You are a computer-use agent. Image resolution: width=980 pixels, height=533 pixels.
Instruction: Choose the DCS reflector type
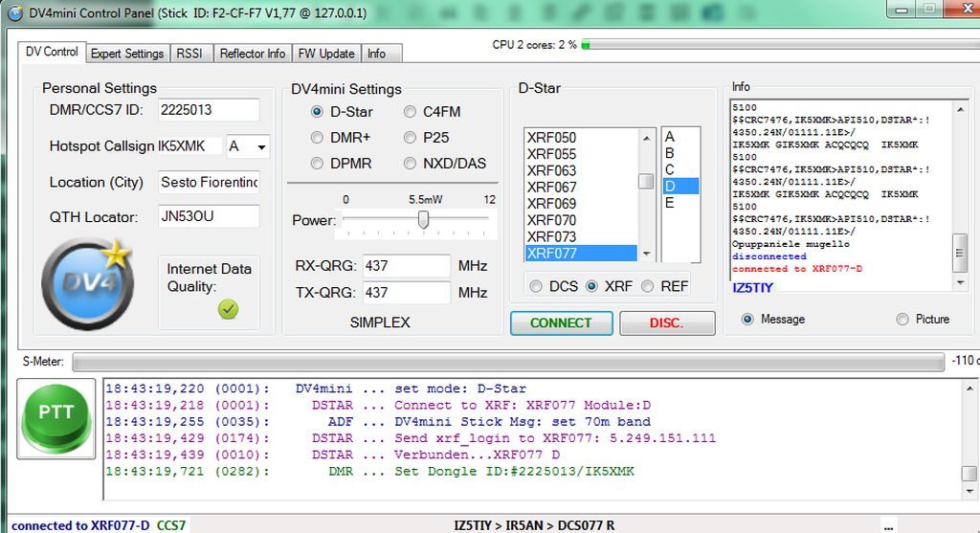(x=536, y=286)
